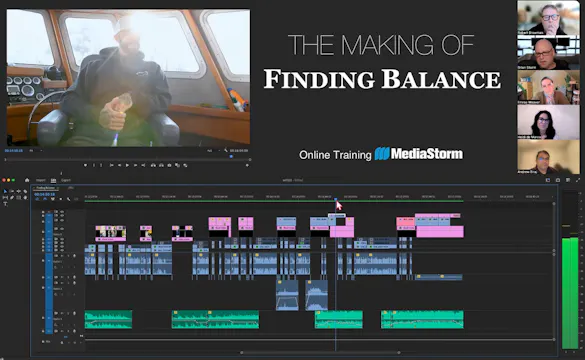Add a marker in the Program monitor
Viewport: 585px width, 360px height.
(85, 165)
